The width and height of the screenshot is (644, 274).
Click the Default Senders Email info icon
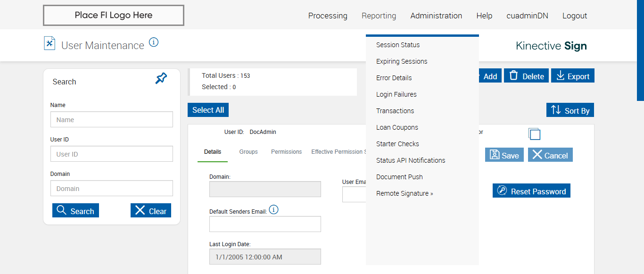pyautogui.click(x=273, y=210)
